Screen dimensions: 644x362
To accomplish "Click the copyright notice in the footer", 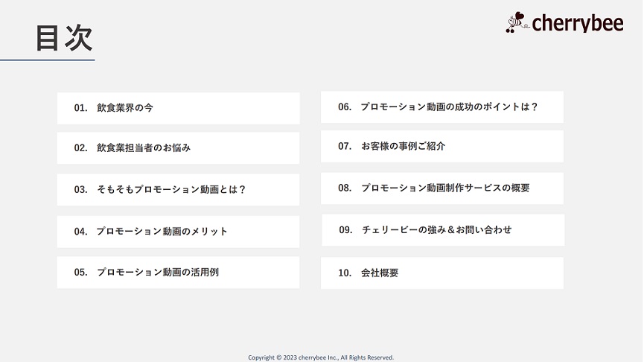I will (321, 358).
